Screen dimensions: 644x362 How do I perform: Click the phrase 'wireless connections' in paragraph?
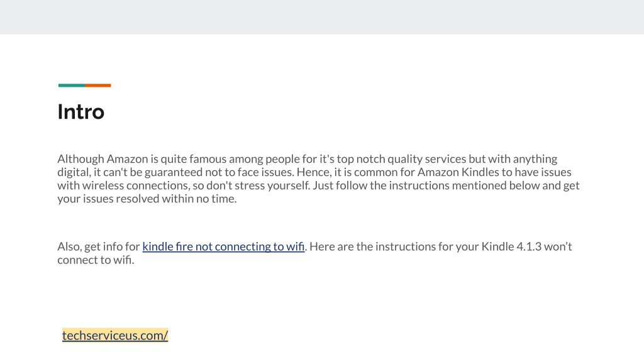(x=136, y=185)
